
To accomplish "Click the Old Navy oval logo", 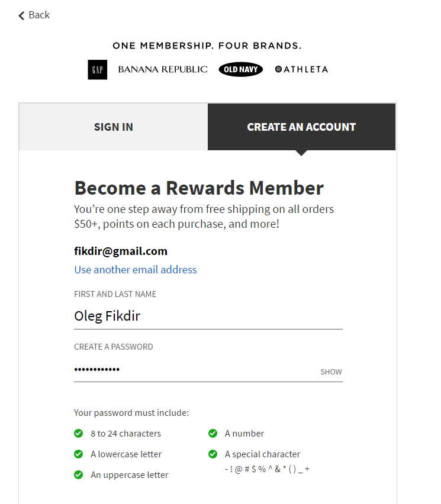I will click(240, 70).
